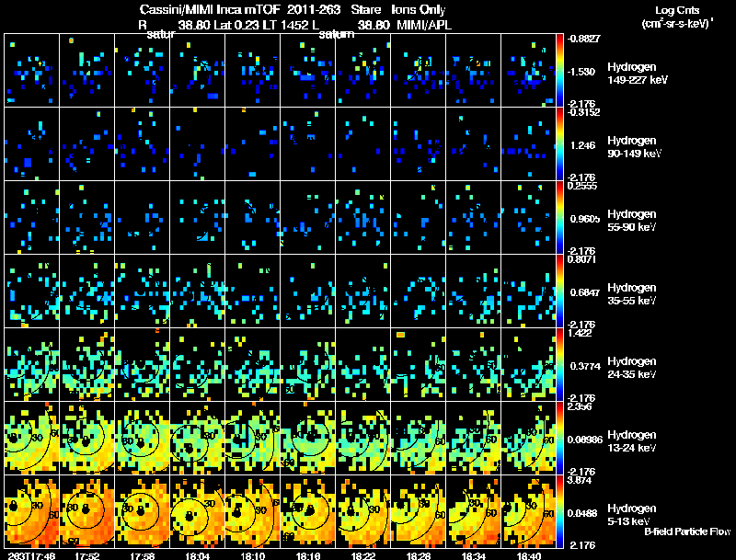The image size is (736, 560).
Task: Click the '0.08986' color scale value
Action: point(585,440)
